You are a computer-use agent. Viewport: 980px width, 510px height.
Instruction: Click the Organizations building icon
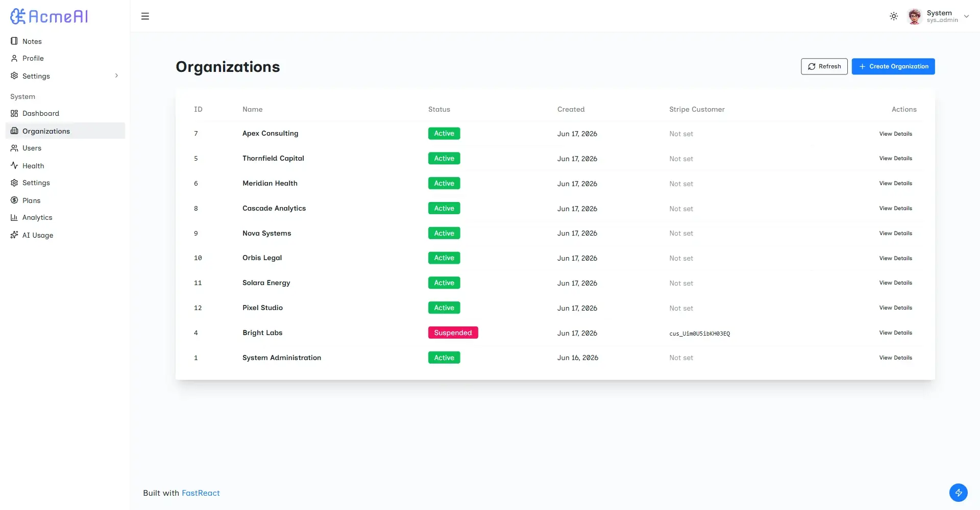14,131
